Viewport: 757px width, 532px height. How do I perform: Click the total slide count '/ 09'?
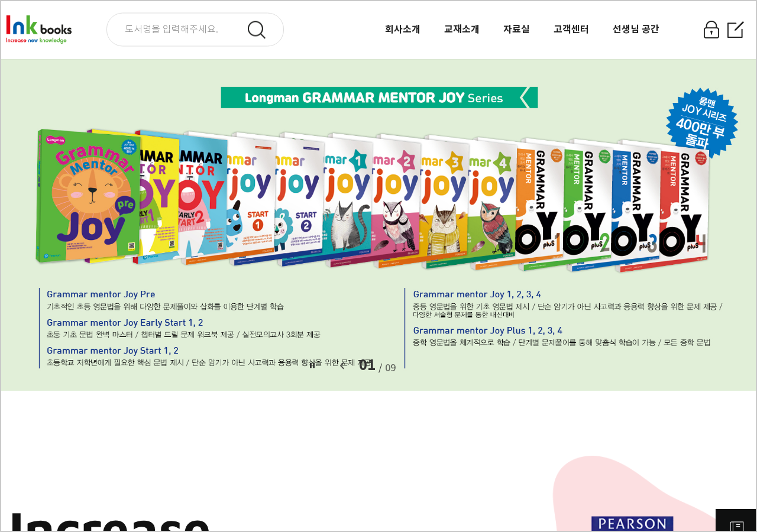click(x=387, y=368)
